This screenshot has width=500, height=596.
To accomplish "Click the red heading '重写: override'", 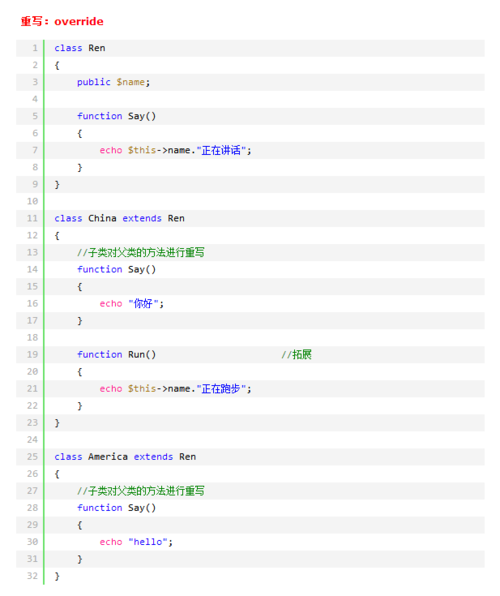I will point(62,21).
